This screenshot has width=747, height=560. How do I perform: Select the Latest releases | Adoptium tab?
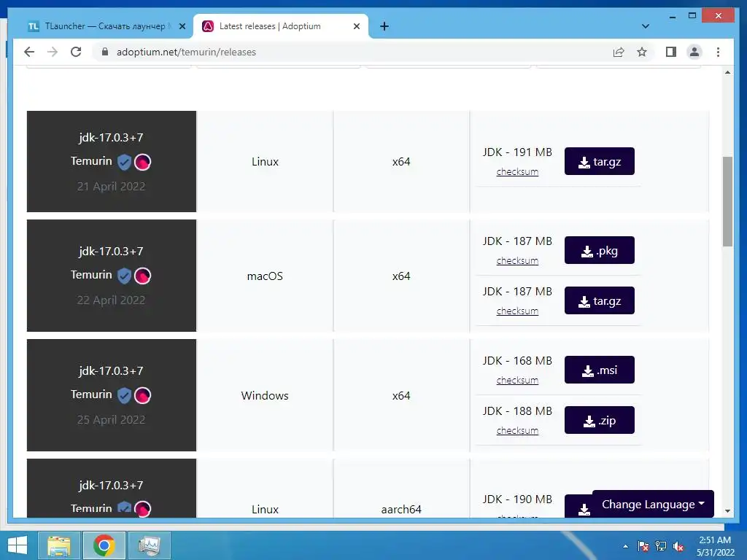tap(280, 26)
